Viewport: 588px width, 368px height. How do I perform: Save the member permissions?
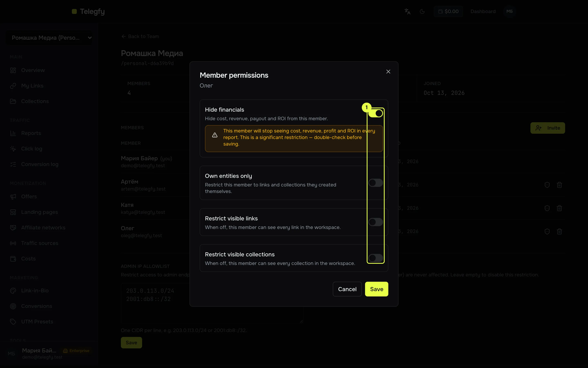click(x=377, y=289)
